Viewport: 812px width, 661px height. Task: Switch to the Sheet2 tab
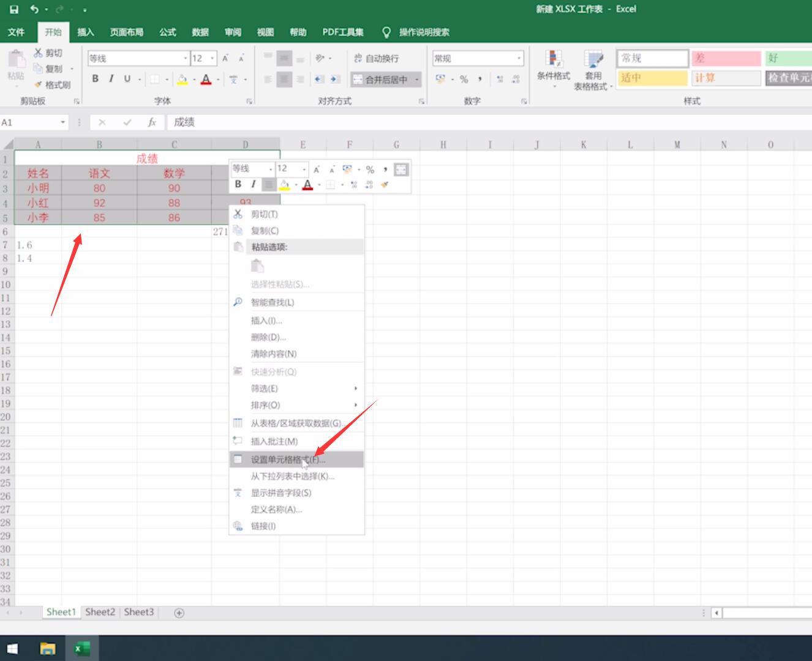click(x=100, y=612)
